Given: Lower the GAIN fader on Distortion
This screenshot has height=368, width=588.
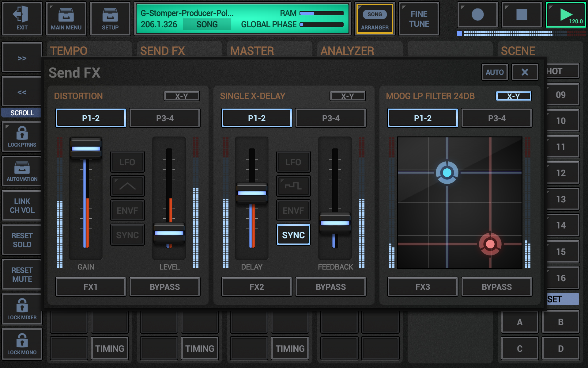Looking at the screenshot, I should (86, 148).
